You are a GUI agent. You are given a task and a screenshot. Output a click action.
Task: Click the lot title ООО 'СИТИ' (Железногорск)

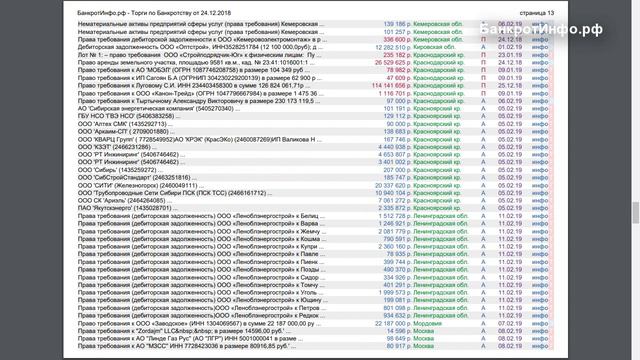coord(140,185)
